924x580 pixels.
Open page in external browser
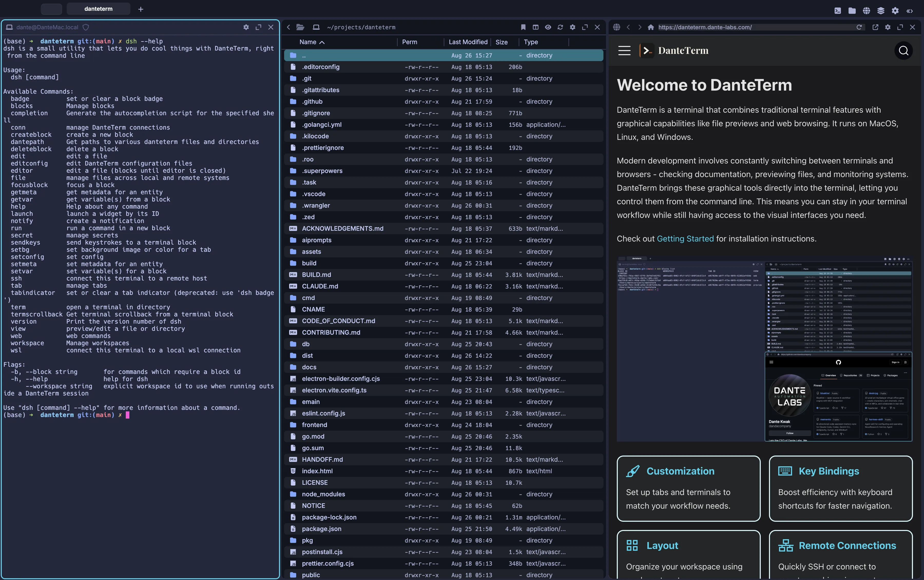pyautogui.click(x=875, y=27)
